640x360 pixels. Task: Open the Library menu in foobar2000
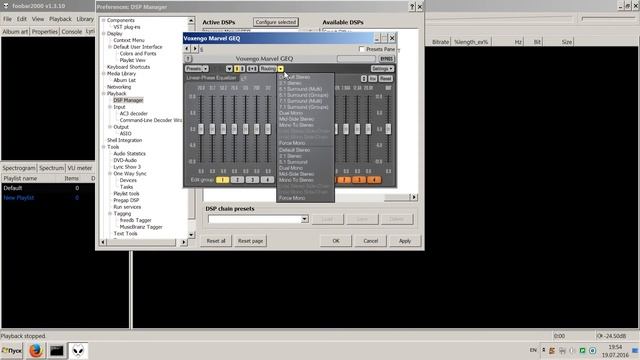(85, 19)
